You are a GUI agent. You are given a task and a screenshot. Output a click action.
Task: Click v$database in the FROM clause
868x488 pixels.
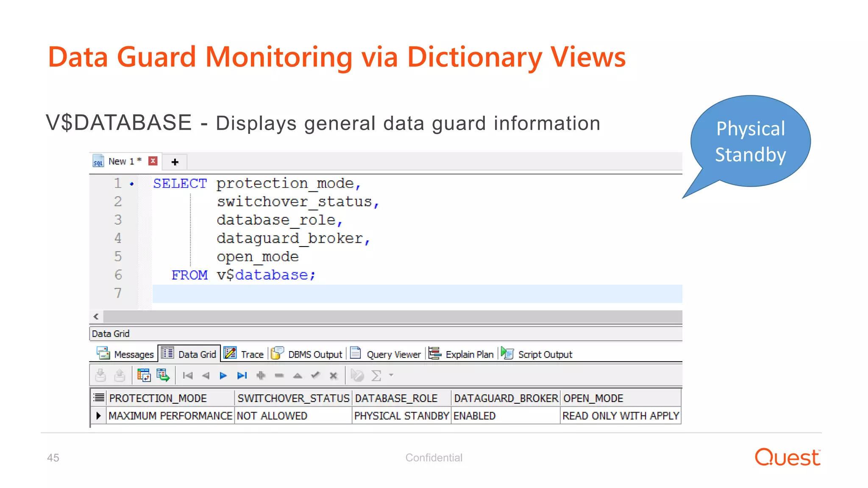(x=262, y=275)
